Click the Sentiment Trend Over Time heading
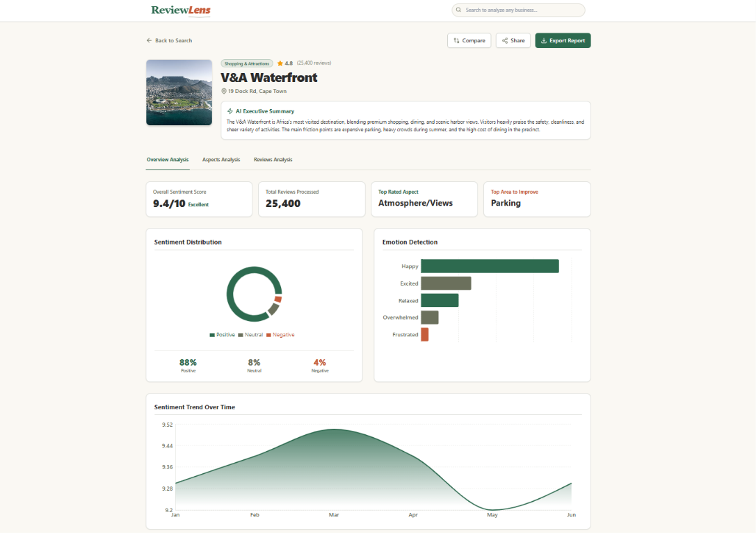This screenshot has width=756, height=533. 195,407
